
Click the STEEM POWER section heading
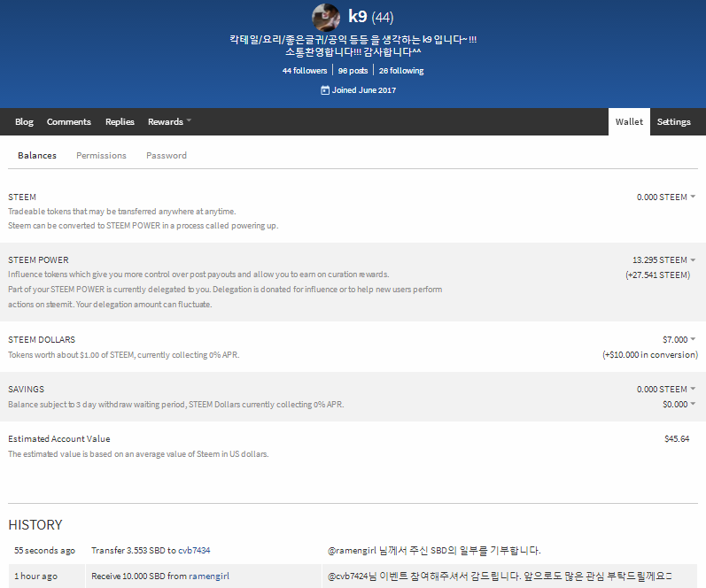point(38,259)
